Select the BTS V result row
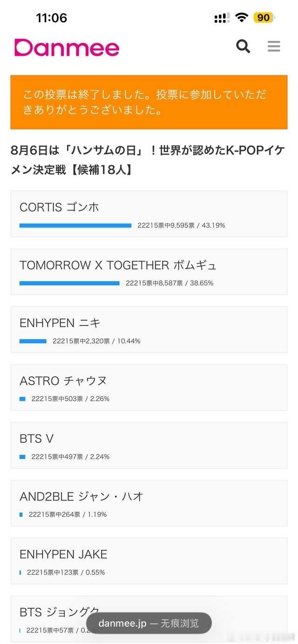Image resolution: width=298 pixels, height=644 pixels. coord(149,445)
